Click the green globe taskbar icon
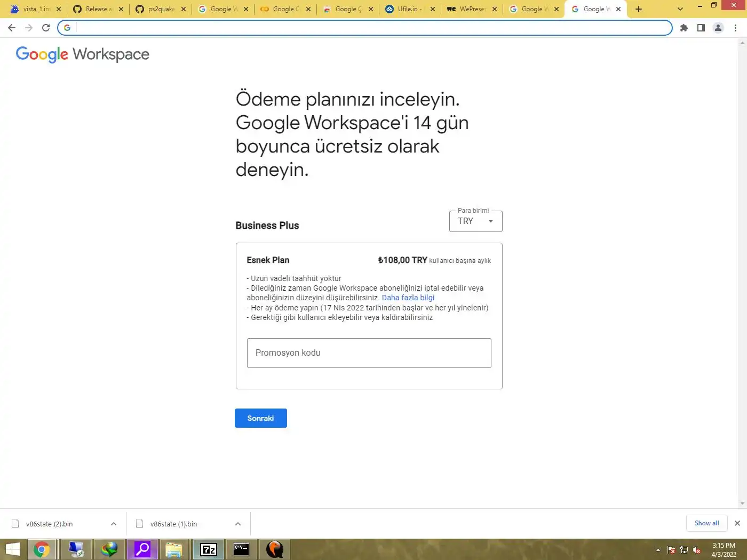747x560 pixels. click(x=109, y=549)
